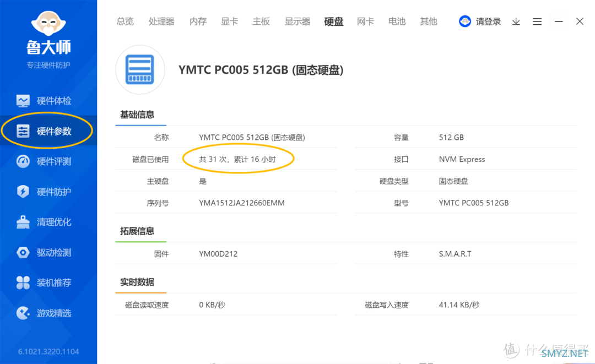Click capacity value 512 GB
Image resolution: width=595 pixels, height=364 pixels.
451,138
